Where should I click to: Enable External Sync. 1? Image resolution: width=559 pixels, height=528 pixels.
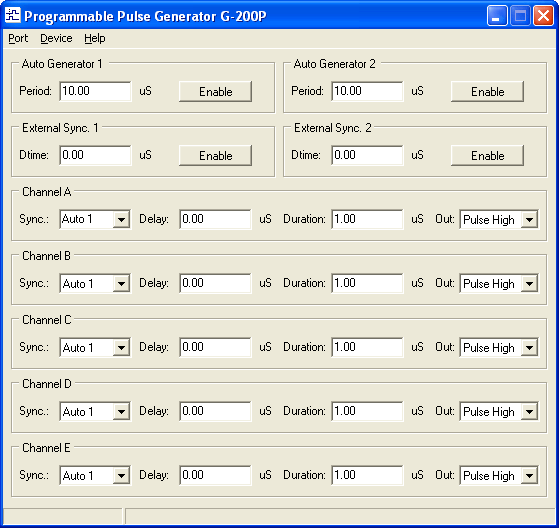pos(215,155)
